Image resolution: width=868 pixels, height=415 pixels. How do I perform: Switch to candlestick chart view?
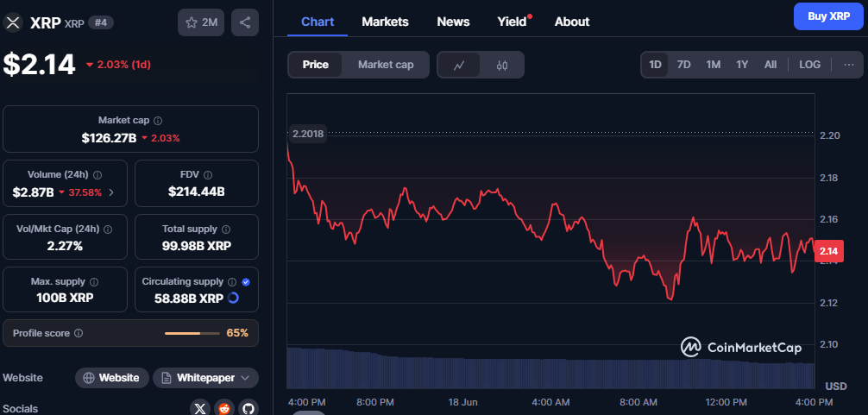[x=502, y=65]
